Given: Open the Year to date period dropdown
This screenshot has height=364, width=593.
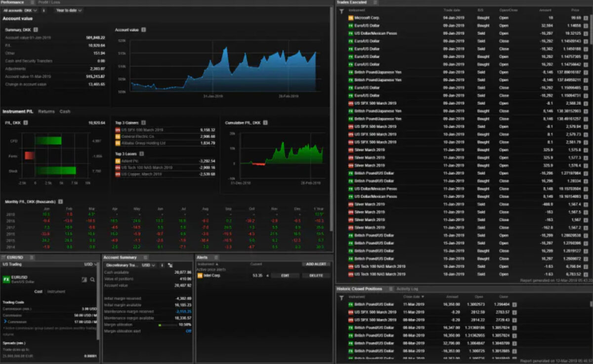Looking at the screenshot, I should 69,10.
